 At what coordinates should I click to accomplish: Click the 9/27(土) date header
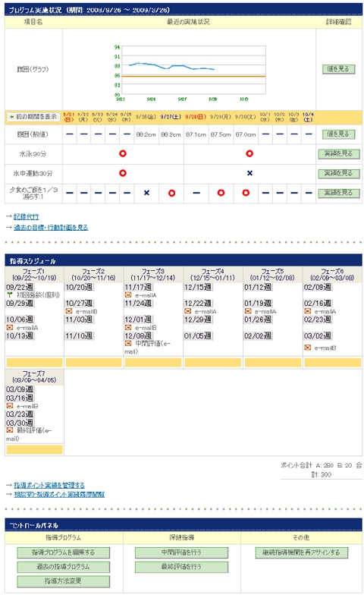coord(171,117)
